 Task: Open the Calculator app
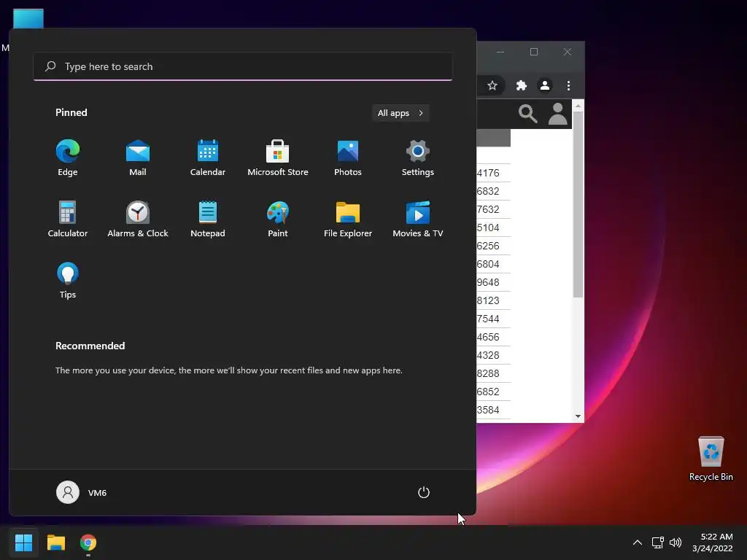tap(68, 219)
